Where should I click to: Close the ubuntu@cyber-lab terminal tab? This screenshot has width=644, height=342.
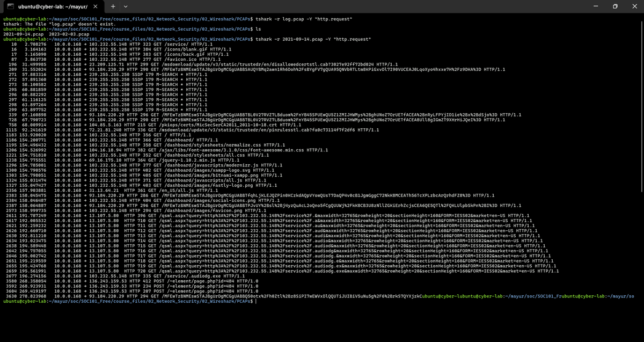pyautogui.click(x=95, y=7)
